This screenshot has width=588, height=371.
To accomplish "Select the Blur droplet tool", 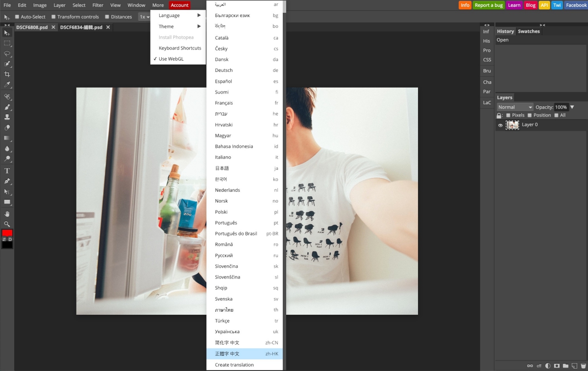I will point(7,148).
